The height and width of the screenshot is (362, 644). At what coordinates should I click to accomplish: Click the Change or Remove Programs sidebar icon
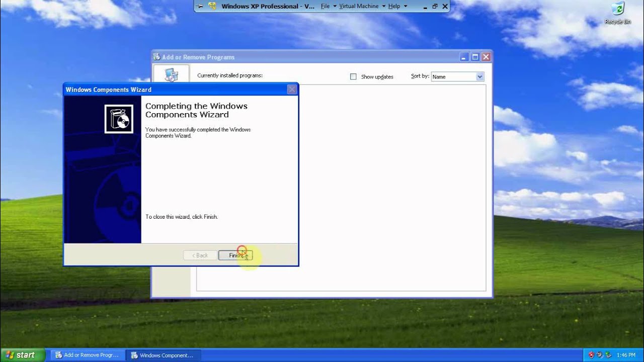171,74
